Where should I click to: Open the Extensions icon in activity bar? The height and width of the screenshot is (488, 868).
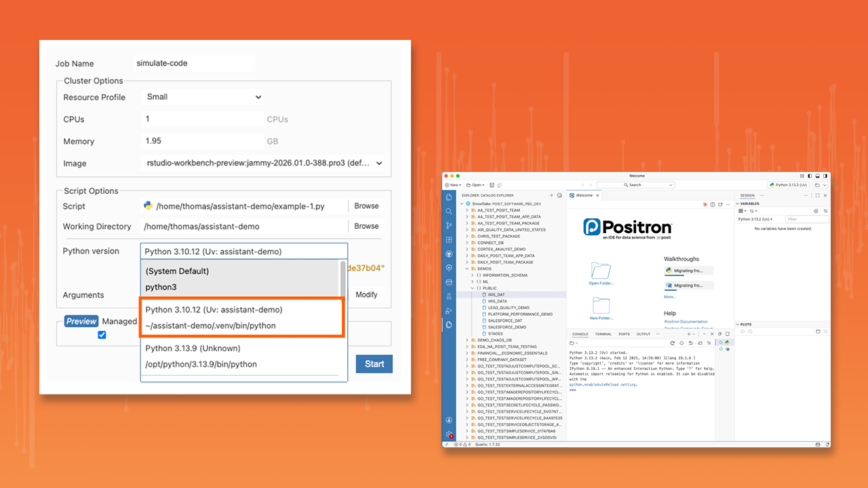click(x=449, y=240)
